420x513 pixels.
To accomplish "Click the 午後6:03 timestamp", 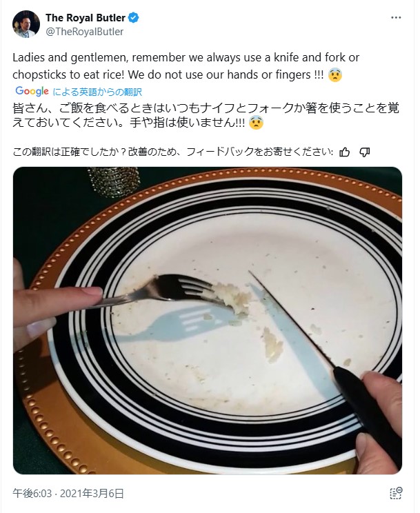I will click(x=32, y=494).
